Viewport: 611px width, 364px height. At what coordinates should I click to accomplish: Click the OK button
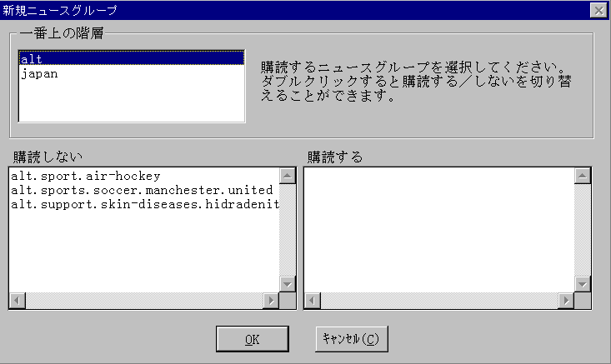tap(253, 339)
